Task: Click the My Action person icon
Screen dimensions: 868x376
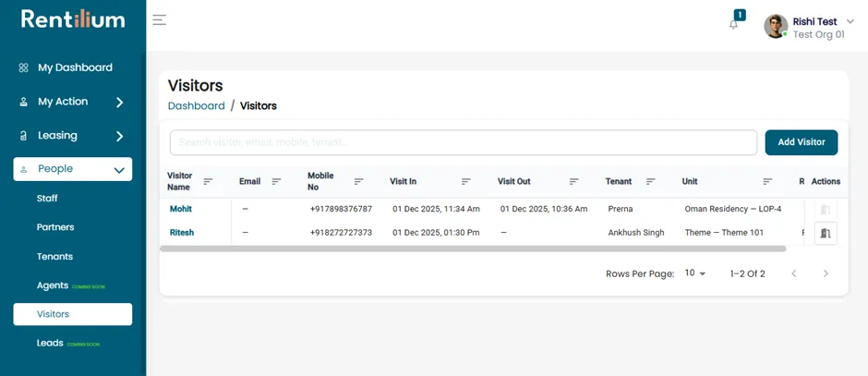Action: click(23, 102)
